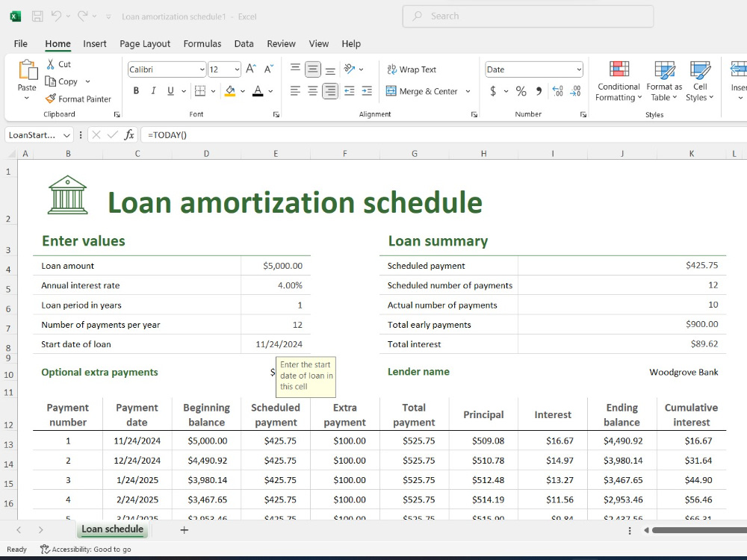Switch to the Insert tab

click(x=95, y=44)
